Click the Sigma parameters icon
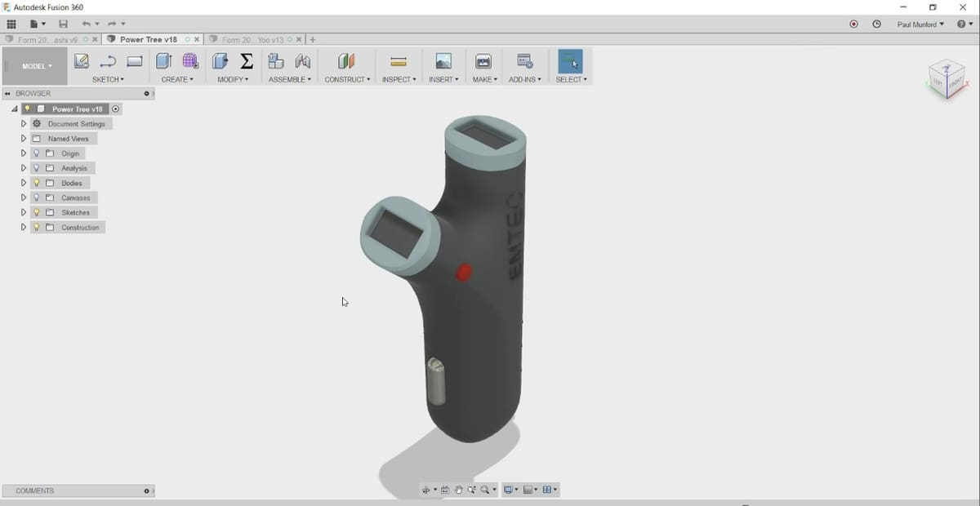This screenshot has width=980, height=506. (246, 61)
